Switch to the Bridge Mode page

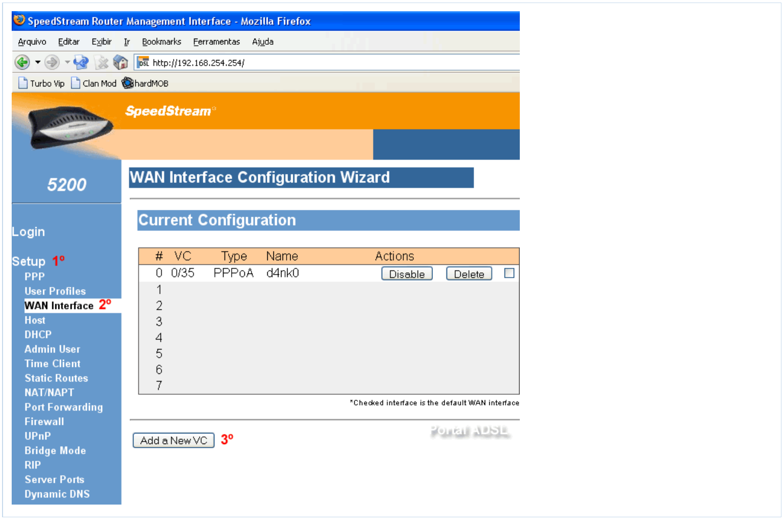55,451
